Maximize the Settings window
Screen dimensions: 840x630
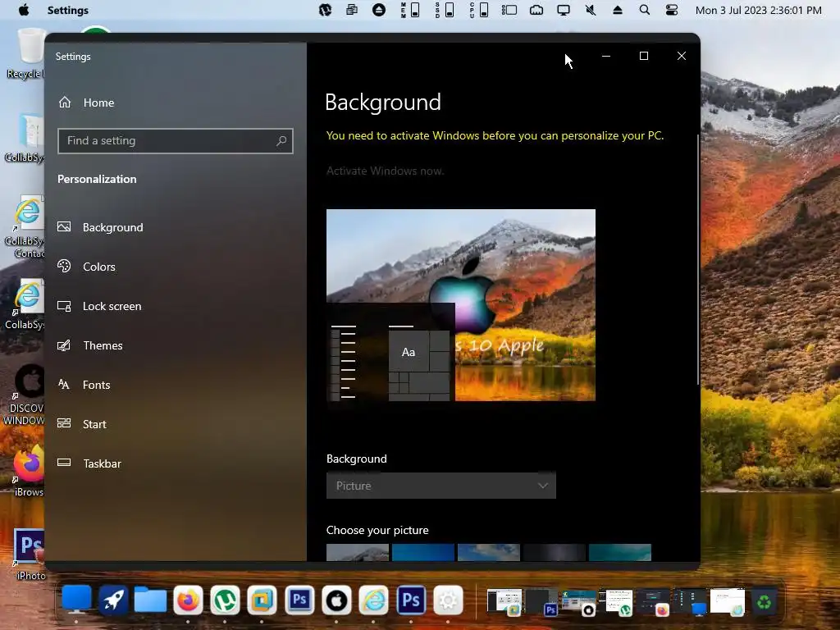[644, 56]
